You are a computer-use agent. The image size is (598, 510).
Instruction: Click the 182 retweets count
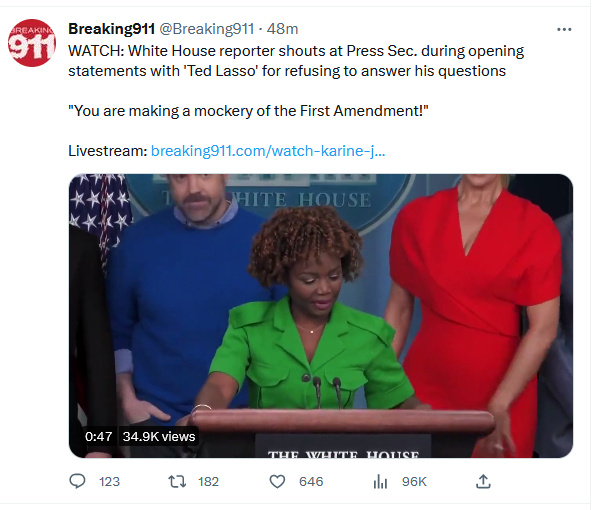[208, 482]
